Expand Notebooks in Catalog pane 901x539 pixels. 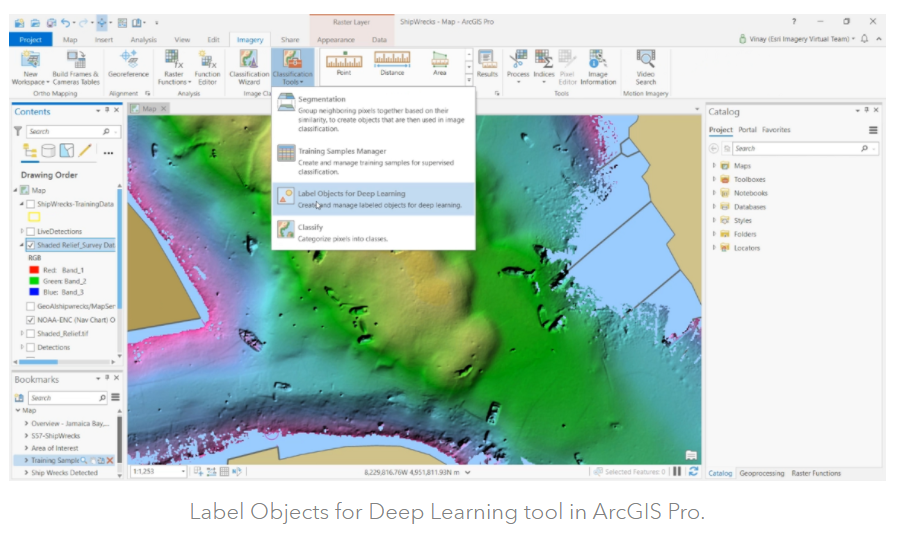714,193
